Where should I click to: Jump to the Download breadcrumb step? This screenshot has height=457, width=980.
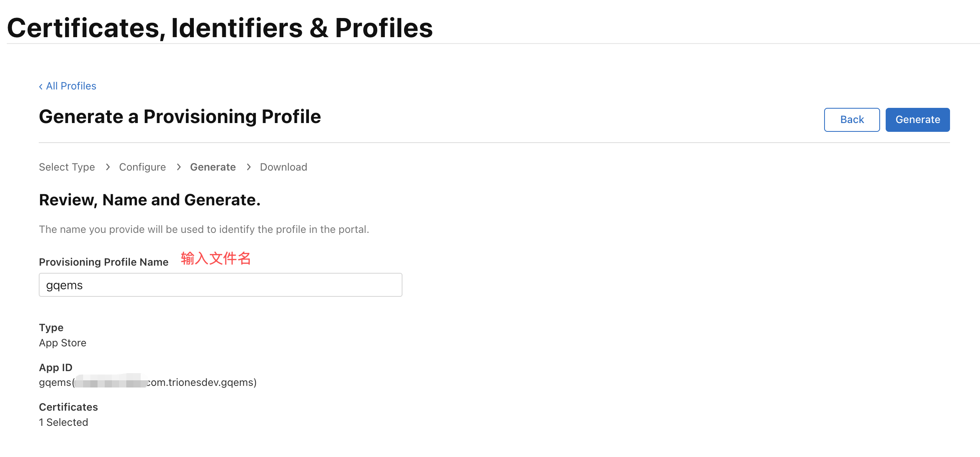283,167
